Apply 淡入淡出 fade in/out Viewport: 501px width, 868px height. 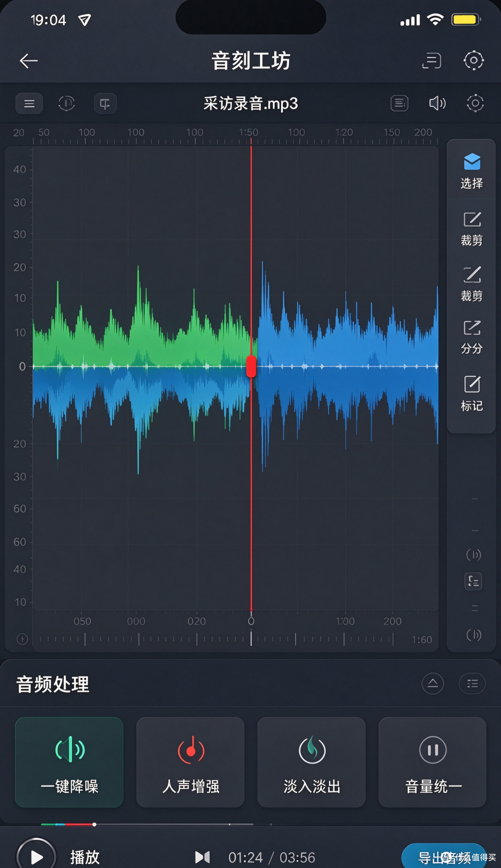(312, 762)
